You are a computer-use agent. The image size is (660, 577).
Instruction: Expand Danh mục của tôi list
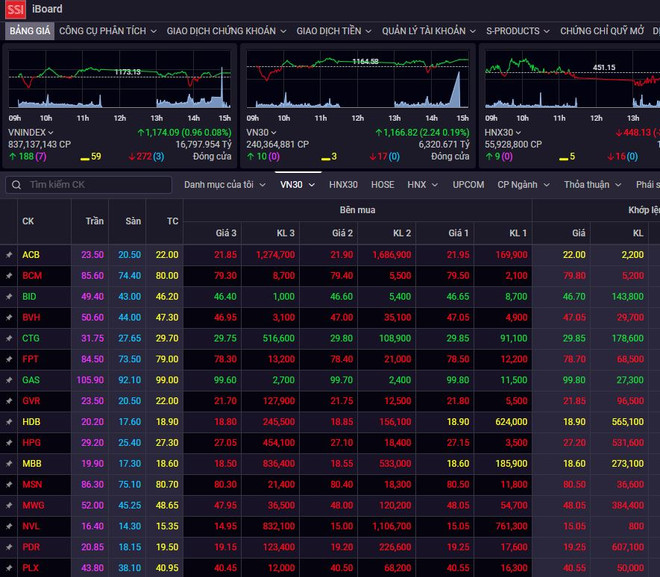(225, 185)
